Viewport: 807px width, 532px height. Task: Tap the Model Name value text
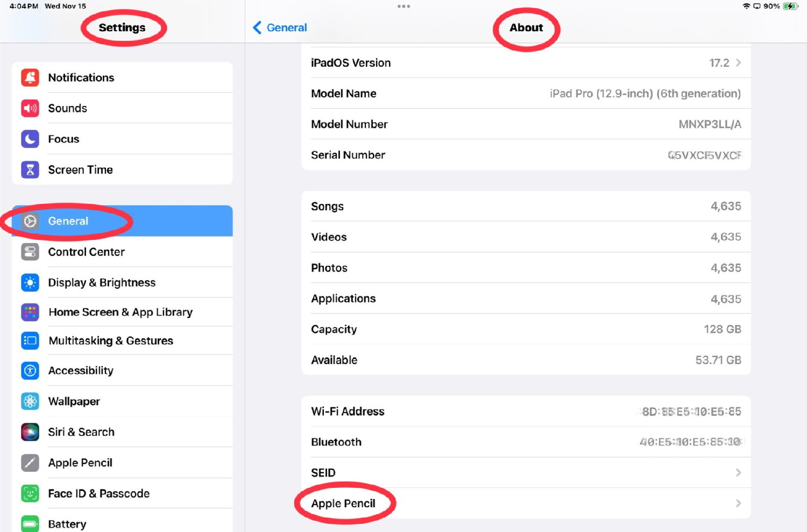coord(645,94)
